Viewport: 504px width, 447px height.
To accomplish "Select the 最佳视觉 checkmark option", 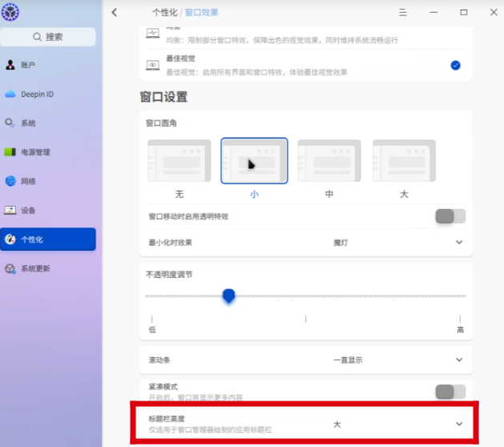I will pos(455,66).
